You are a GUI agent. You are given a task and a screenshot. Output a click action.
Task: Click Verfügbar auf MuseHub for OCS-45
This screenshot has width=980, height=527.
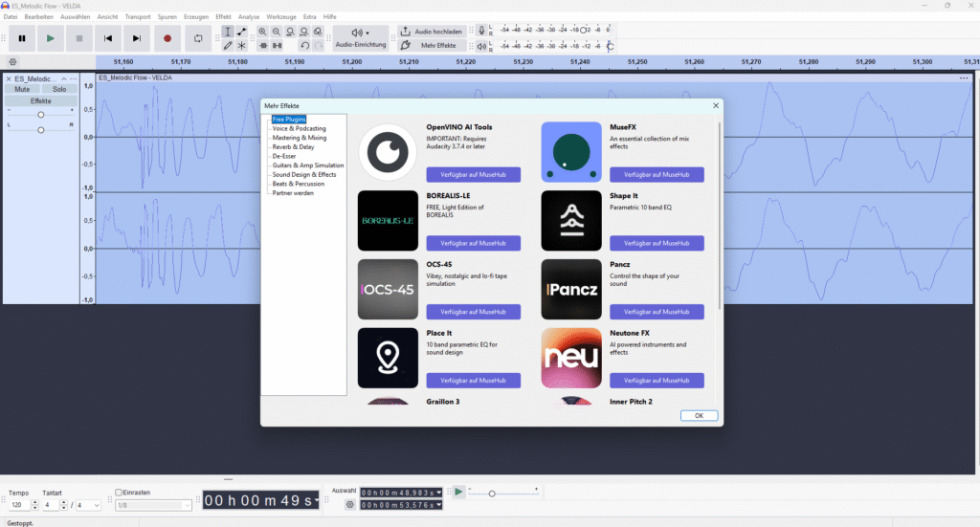coord(473,312)
